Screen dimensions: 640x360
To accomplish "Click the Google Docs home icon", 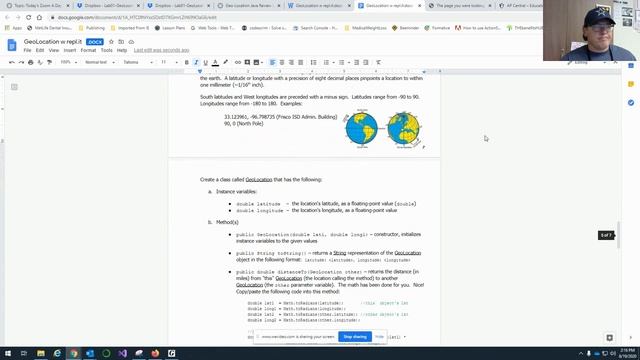I will click(x=12, y=45).
